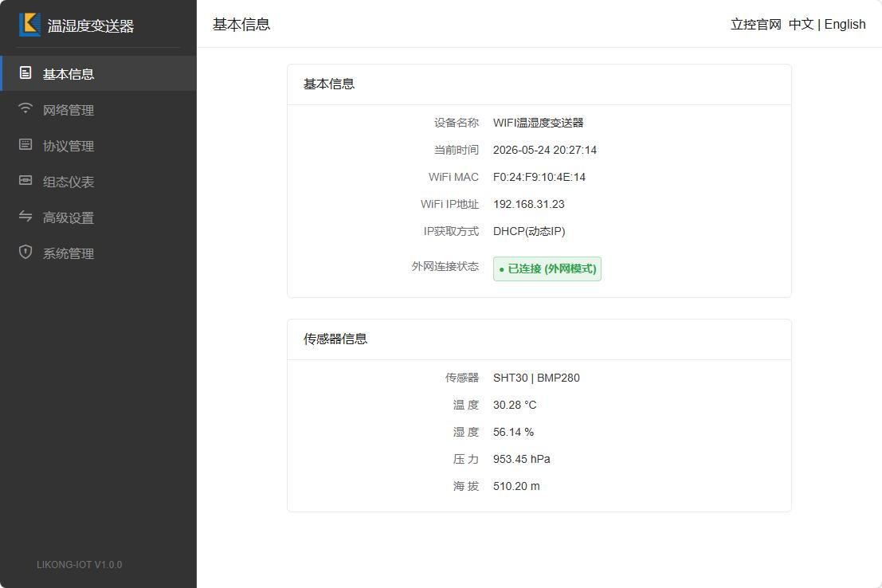Click the WiFi IP地址 label
Image resolution: width=882 pixels, height=588 pixels.
point(449,204)
